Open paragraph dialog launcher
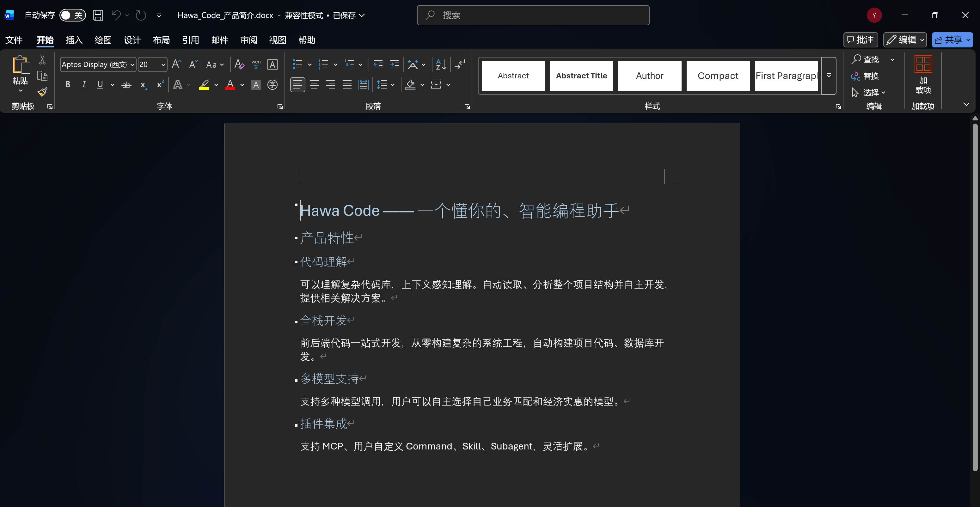 pos(467,107)
